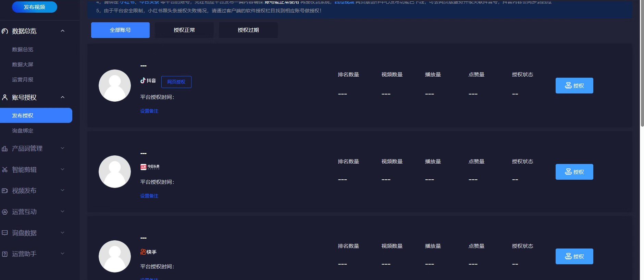Click the 运营助手 help icon
This screenshot has height=280, width=644.
5,254
